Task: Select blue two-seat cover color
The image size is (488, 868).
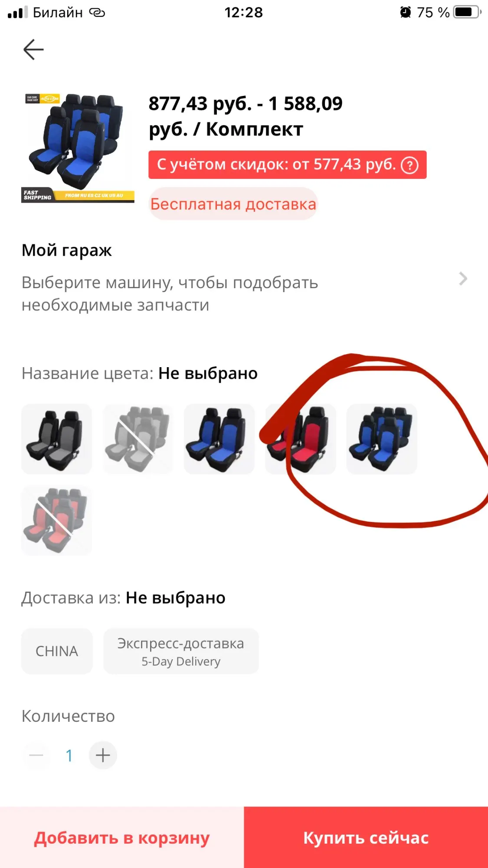Action: [x=219, y=439]
